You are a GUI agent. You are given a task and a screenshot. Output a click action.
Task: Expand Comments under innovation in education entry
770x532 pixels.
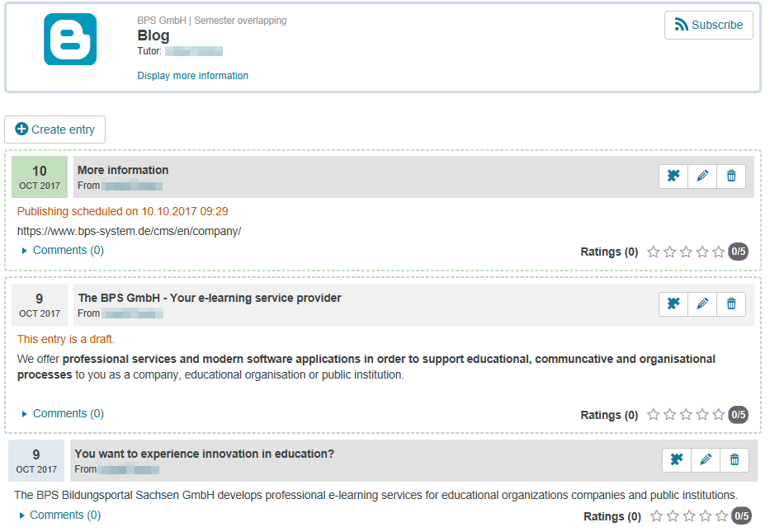(x=64, y=515)
